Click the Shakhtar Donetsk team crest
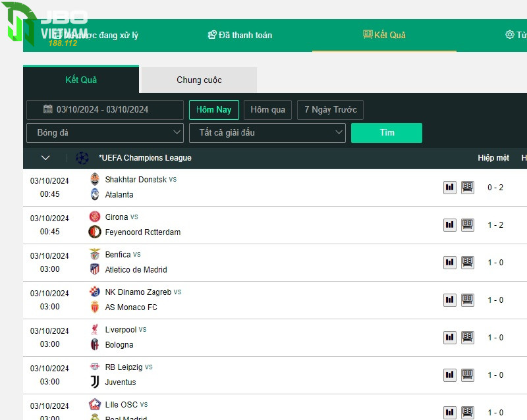The image size is (527, 420). tap(95, 179)
